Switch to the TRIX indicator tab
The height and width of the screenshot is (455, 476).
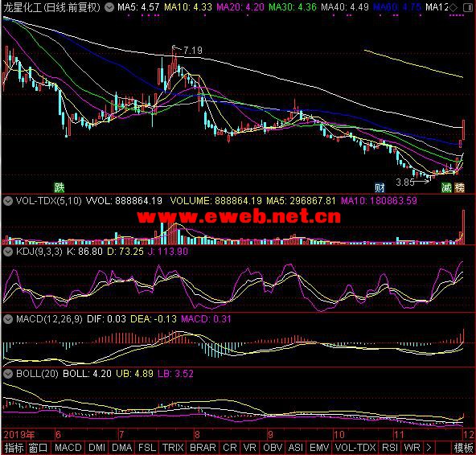(173, 448)
